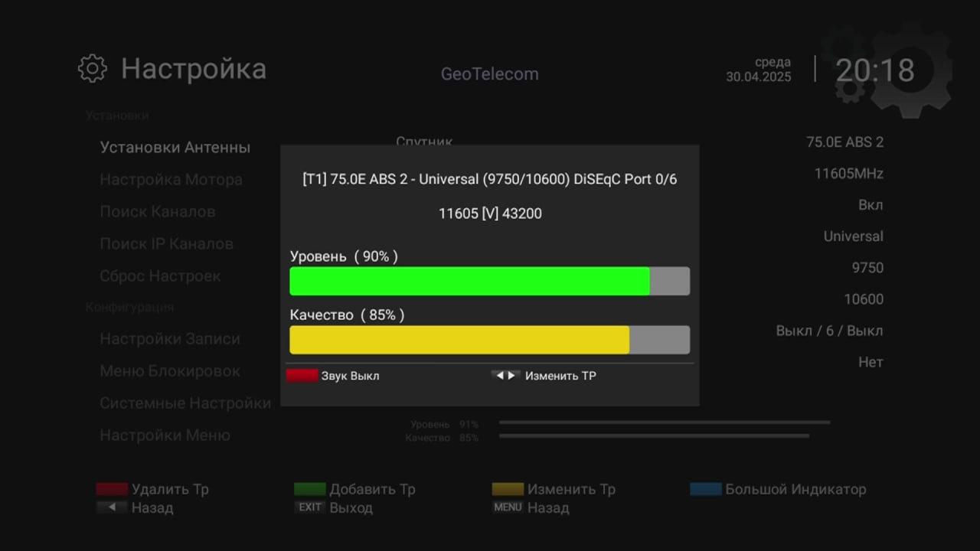This screenshot has height=551, width=980.
Task: Click the Большой Индикатор label
Action: 795,489
